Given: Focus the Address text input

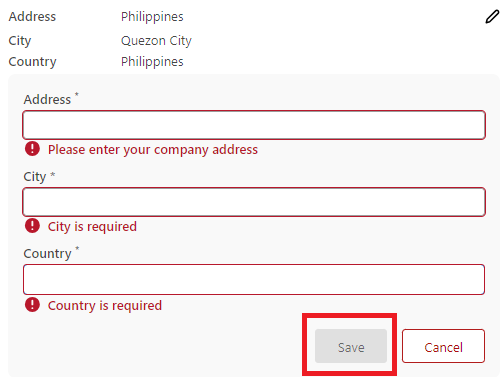Looking at the screenshot, I should (x=254, y=125).
